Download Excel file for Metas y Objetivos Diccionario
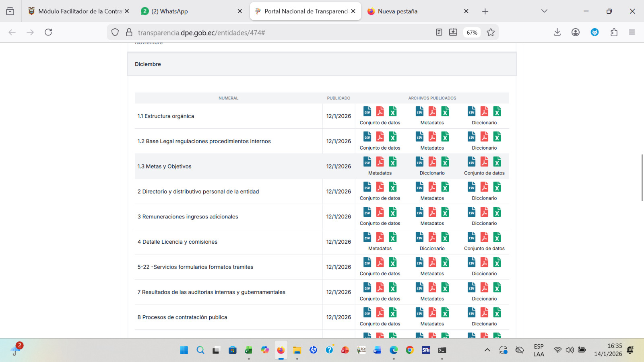The height and width of the screenshot is (362, 644). point(445,162)
